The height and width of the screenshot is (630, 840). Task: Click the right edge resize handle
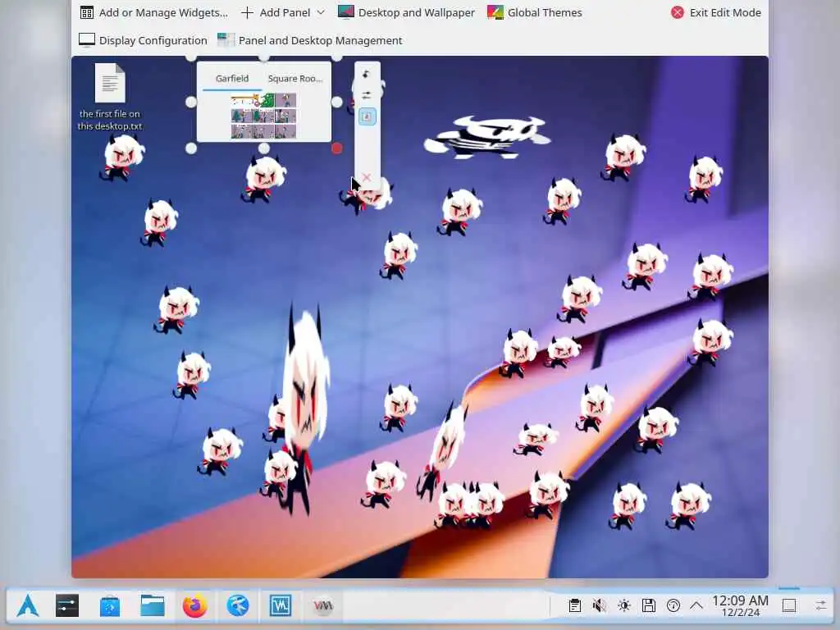point(336,102)
